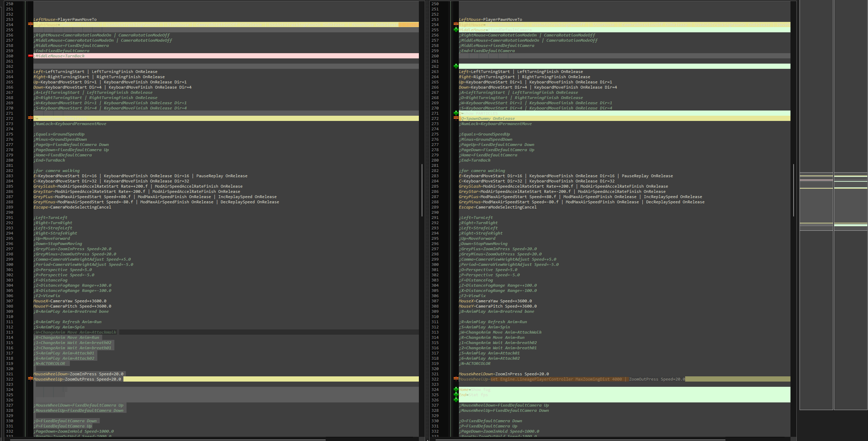Click 'Left=LeftTurningStart' line 263 in left pane
This screenshot has height=441, width=868.
(x=95, y=72)
